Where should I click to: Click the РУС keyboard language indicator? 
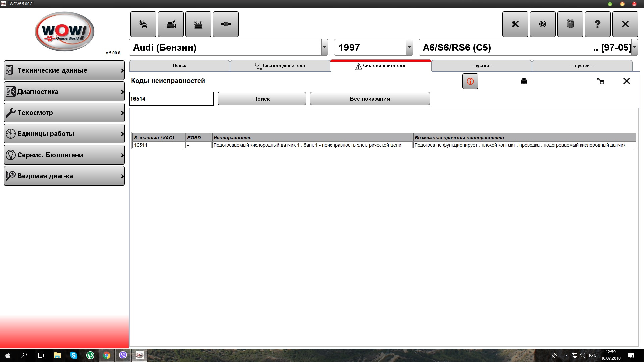tap(592, 355)
